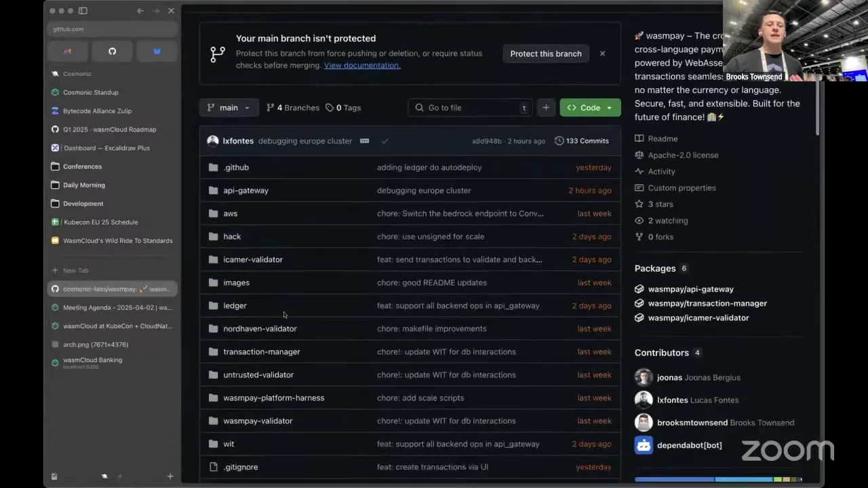View the 3 stars link

[x=654, y=204]
